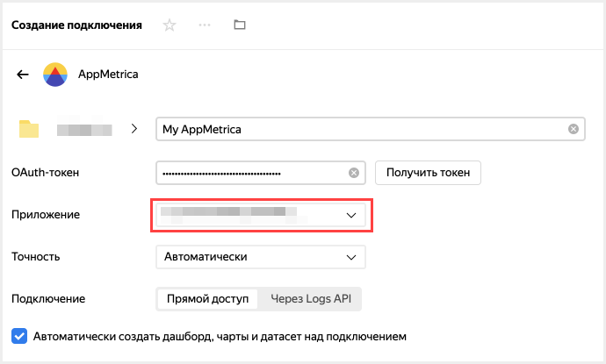Click the yellow folder icon beside the path
Screen dimensions: 606x364
pos(30,130)
